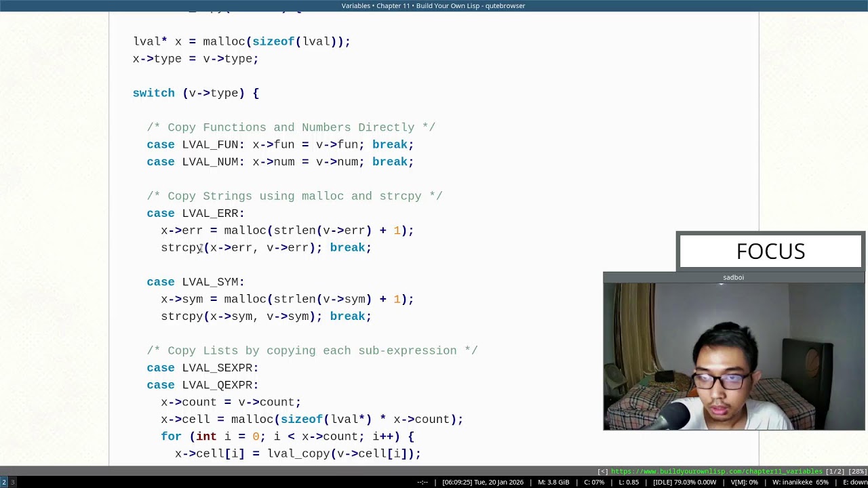Click 'case LVAL_SEXPR:' code line

(203, 367)
